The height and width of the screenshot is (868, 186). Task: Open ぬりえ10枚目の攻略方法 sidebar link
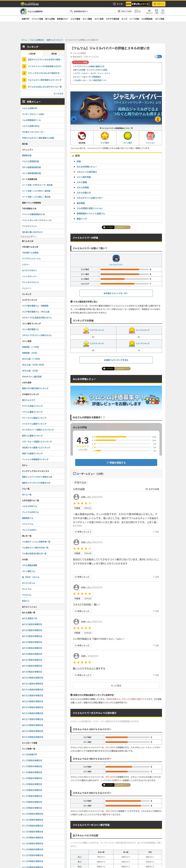click(x=32, y=678)
